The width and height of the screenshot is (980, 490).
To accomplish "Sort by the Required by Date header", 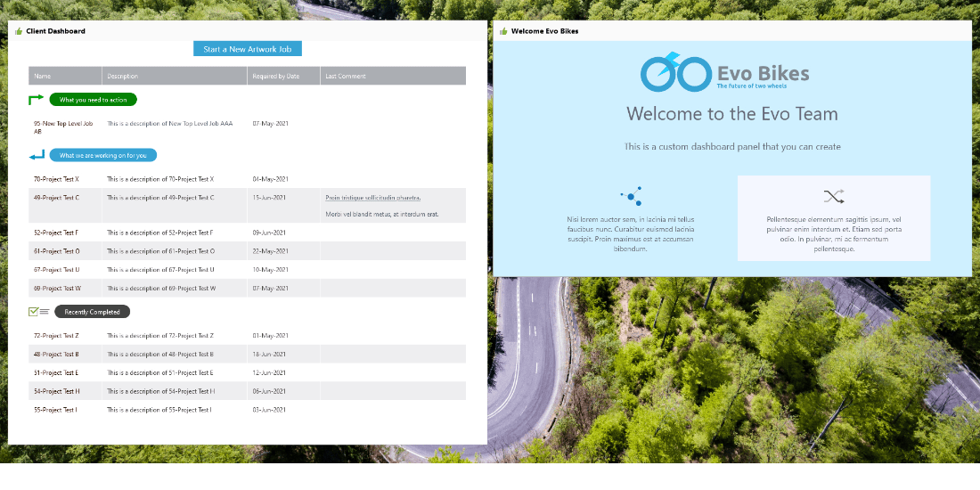I will click(x=283, y=76).
